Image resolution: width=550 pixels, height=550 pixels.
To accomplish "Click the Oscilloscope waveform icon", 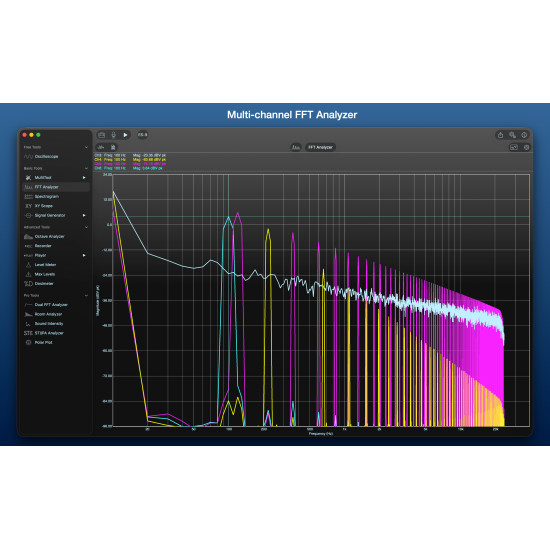I will (28, 156).
